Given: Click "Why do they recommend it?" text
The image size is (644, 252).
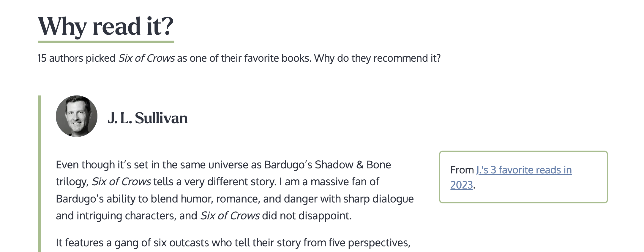Looking at the screenshot, I should [378, 58].
